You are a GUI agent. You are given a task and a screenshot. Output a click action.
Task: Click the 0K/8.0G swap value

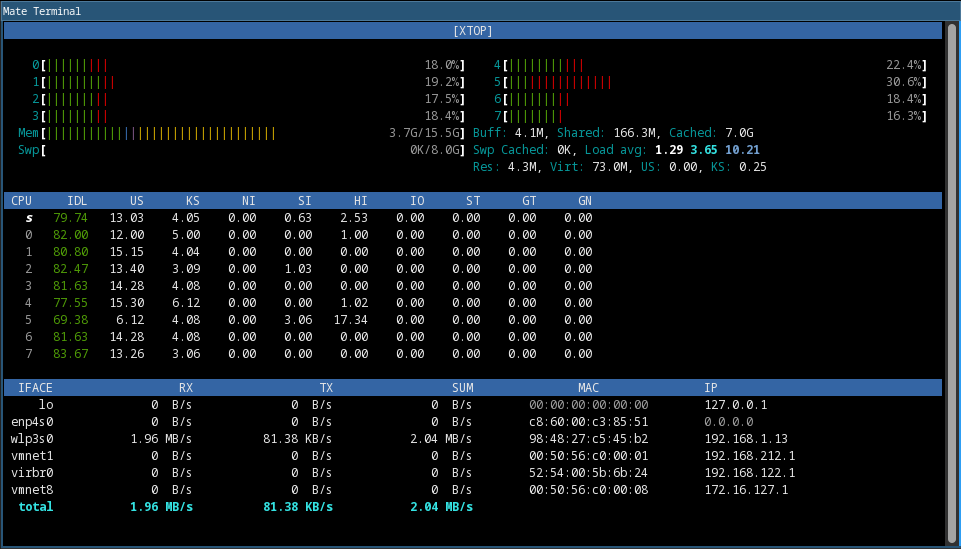(x=435, y=150)
